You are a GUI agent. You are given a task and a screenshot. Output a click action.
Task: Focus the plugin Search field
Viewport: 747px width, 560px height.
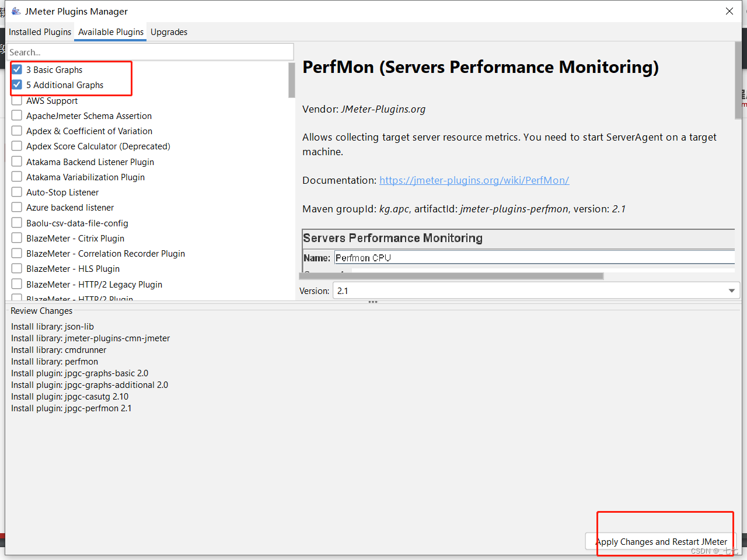pyautogui.click(x=150, y=52)
